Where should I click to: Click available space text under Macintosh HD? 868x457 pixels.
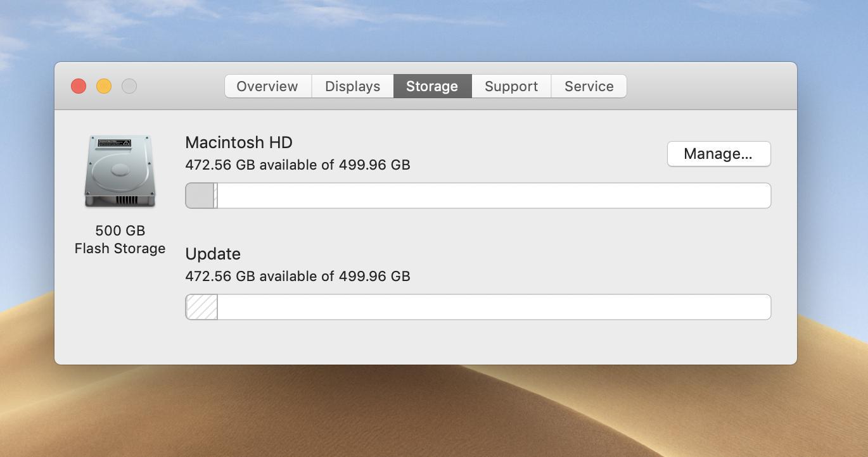pos(298,165)
